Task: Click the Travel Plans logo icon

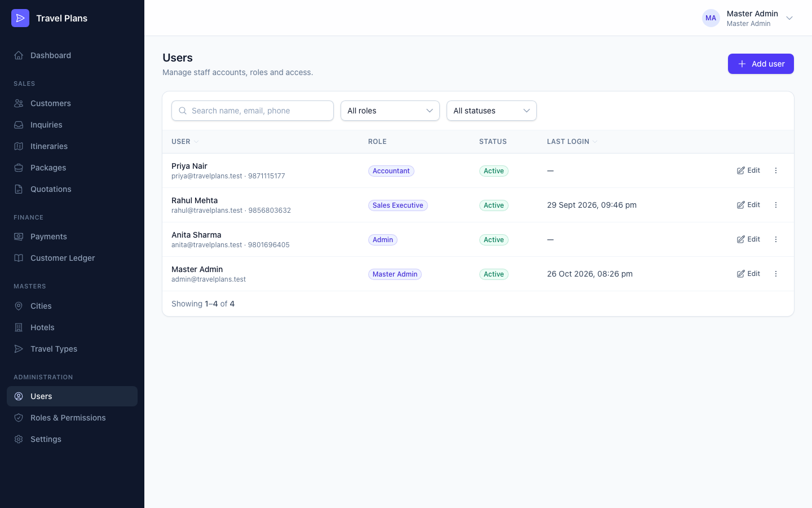Action: pos(20,18)
